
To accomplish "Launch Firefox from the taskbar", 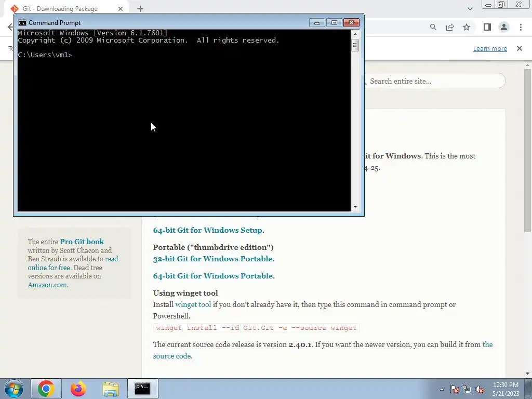I will [78, 389].
